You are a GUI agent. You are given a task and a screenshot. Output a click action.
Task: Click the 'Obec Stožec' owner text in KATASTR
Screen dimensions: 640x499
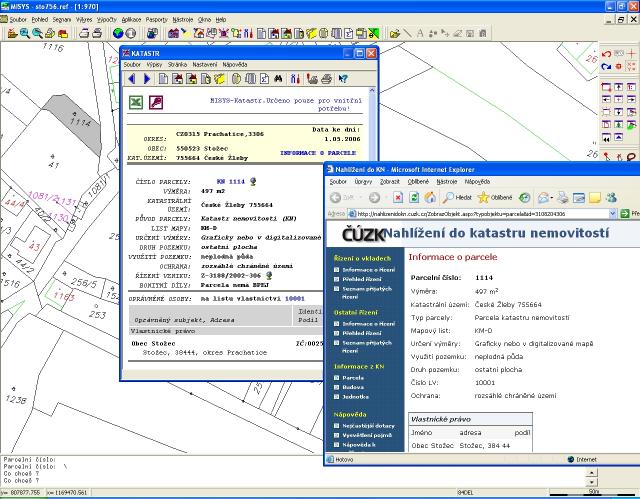coord(153,344)
